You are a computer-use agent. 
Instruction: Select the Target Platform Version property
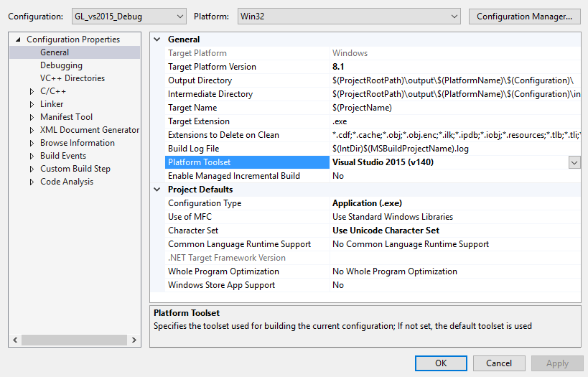point(212,67)
